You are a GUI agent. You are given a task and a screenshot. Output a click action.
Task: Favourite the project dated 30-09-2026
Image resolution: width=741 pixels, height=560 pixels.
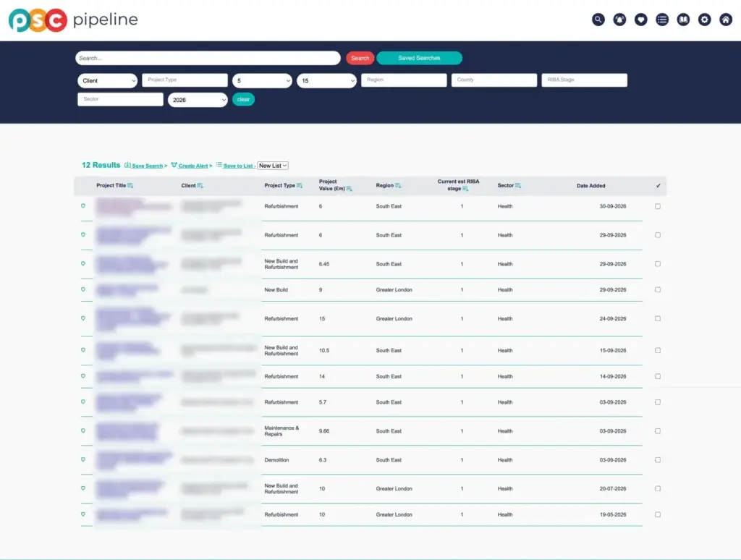(x=83, y=206)
